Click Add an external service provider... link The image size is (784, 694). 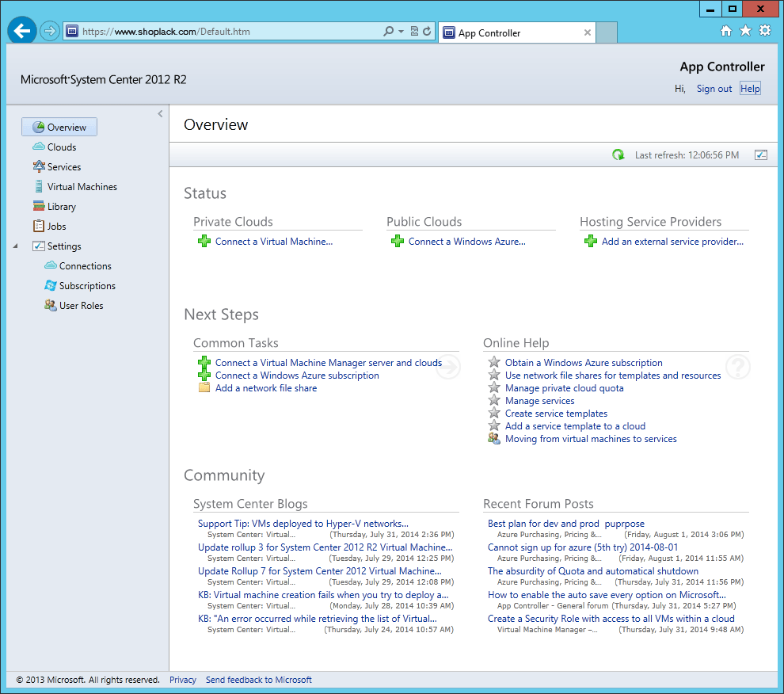point(672,242)
